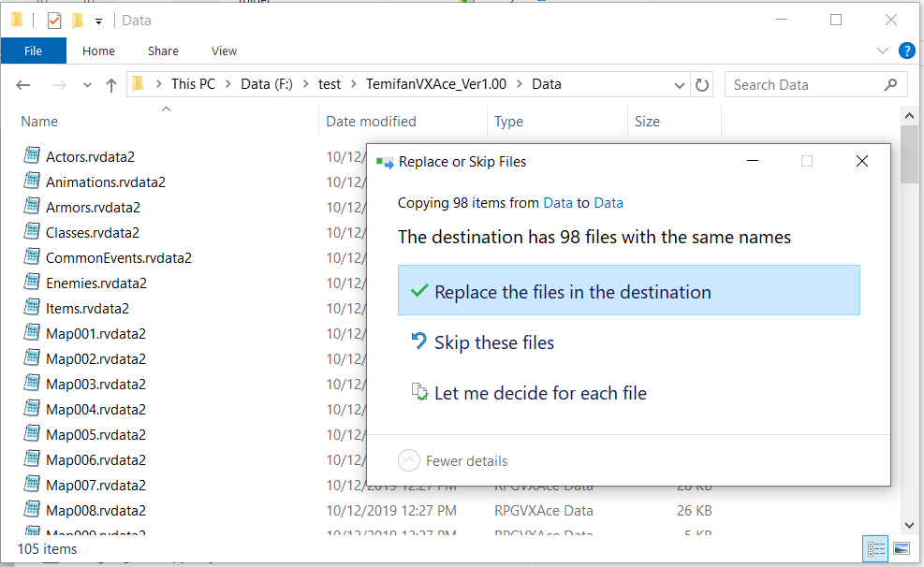Navigate to This PC breadcrumb

click(193, 84)
